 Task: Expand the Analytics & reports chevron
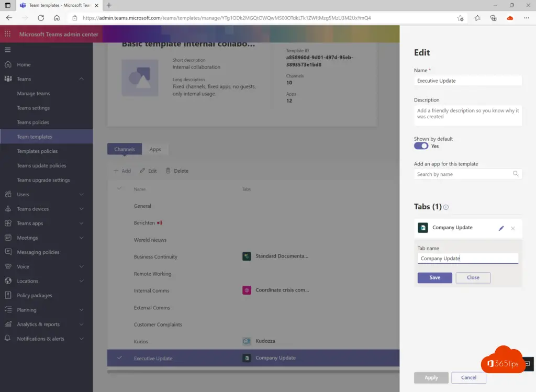click(81, 324)
